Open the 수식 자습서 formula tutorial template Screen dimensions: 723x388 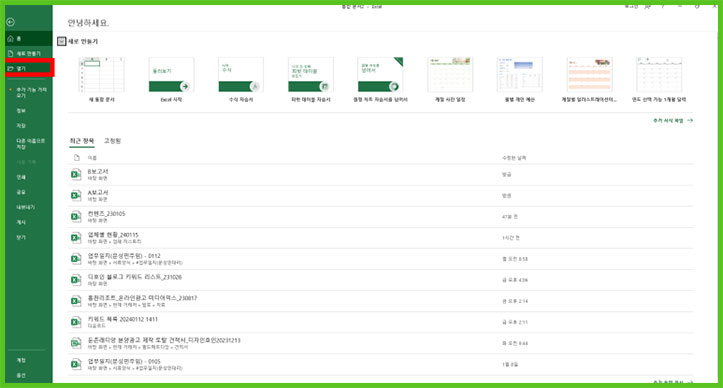[241, 75]
